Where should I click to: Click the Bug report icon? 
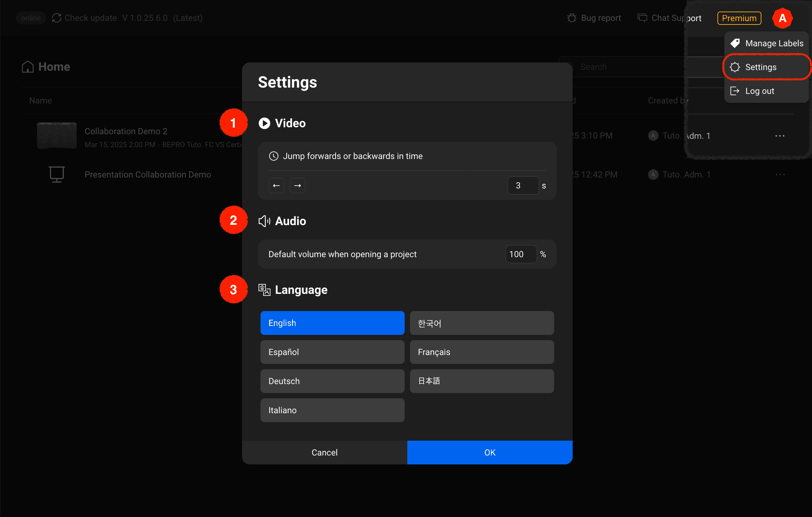coord(572,18)
